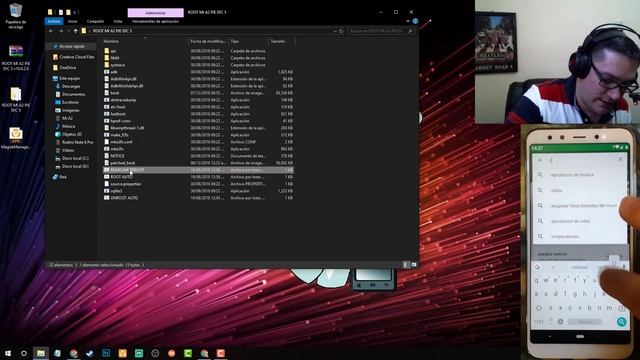Open Documentos in the sidebar

click(x=70, y=94)
